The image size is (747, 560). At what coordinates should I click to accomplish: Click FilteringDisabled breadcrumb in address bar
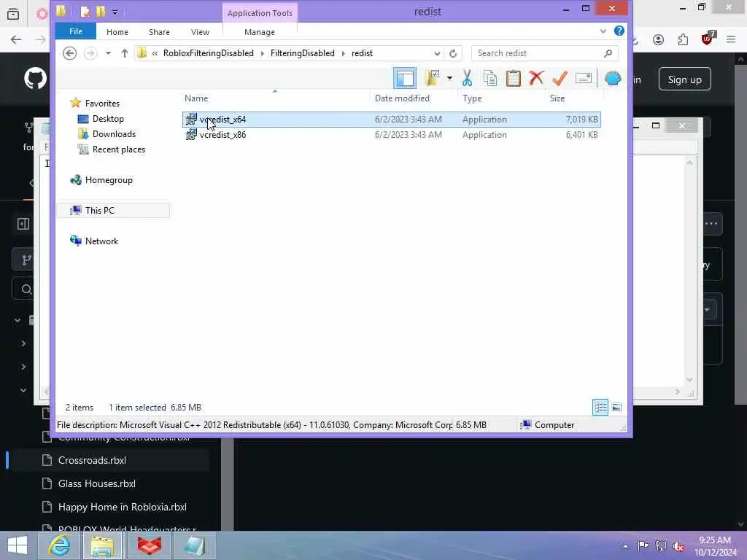pyautogui.click(x=303, y=53)
